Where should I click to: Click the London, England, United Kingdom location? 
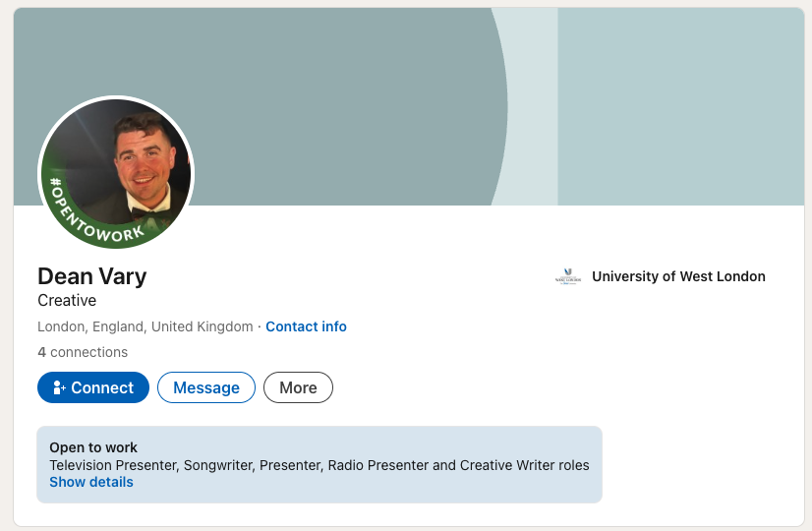tap(145, 326)
